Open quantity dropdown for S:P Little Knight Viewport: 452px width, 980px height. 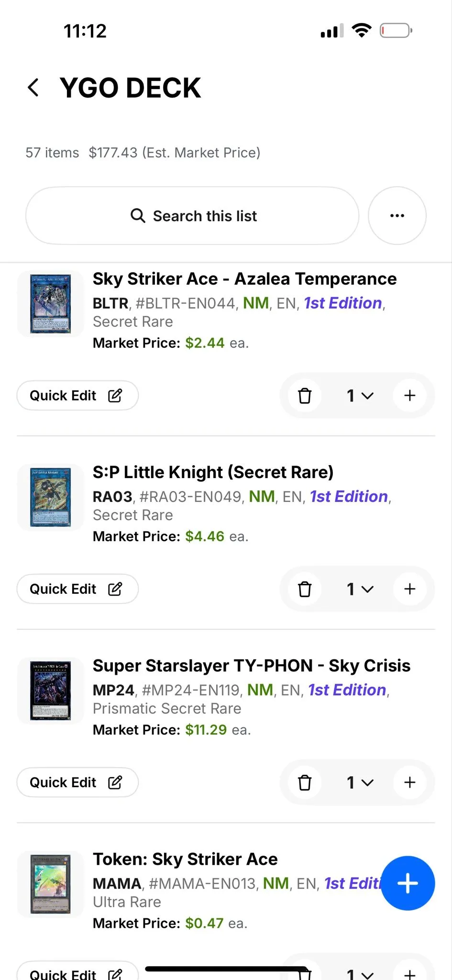coord(360,589)
